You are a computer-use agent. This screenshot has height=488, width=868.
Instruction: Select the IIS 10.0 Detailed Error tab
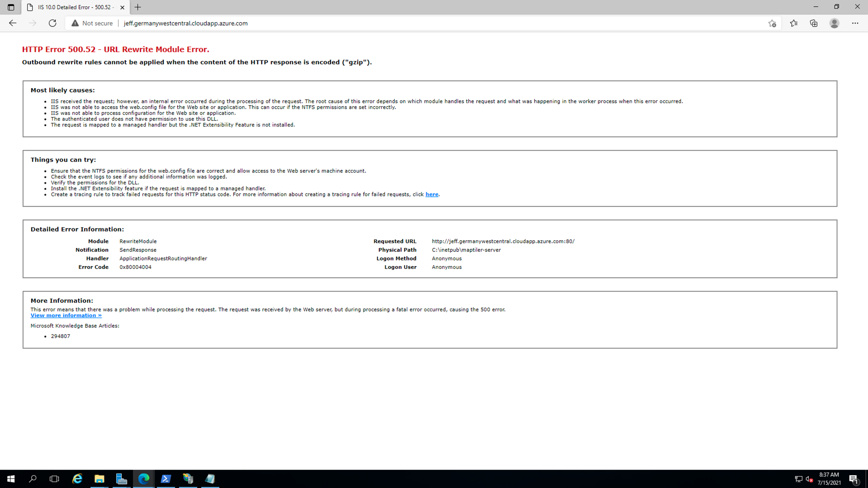coord(75,7)
